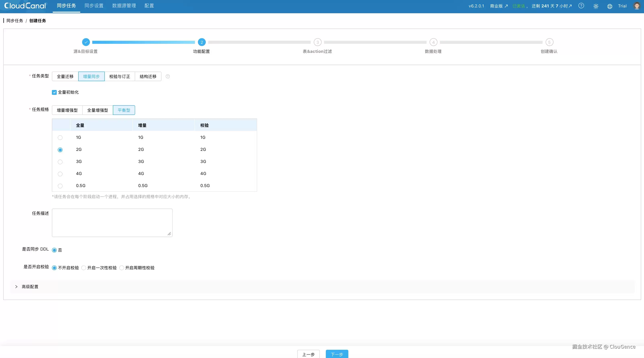644x358 pixels.
Task: Select the 4G specification radio button
Action: [60, 174]
